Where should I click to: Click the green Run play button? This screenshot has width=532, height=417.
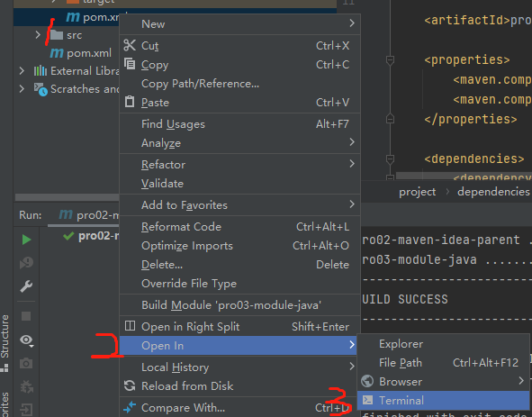[x=26, y=240]
